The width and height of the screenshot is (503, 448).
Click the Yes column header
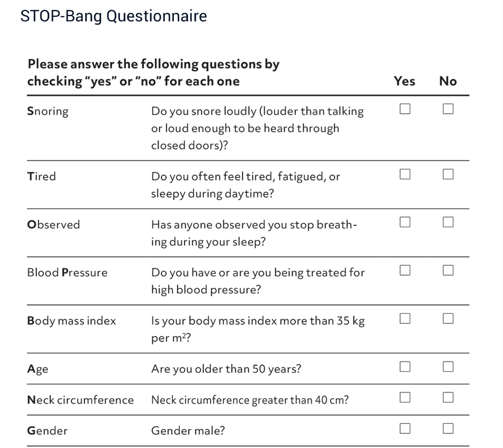[405, 81]
